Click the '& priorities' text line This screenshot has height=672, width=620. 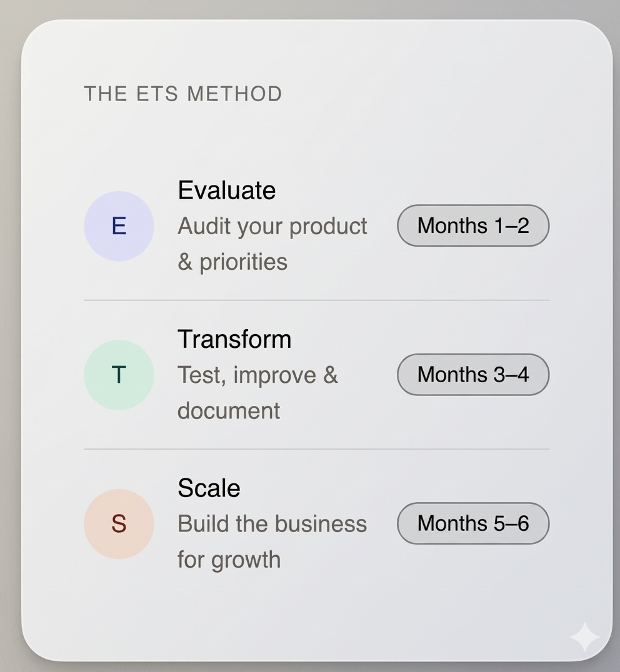click(x=232, y=262)
